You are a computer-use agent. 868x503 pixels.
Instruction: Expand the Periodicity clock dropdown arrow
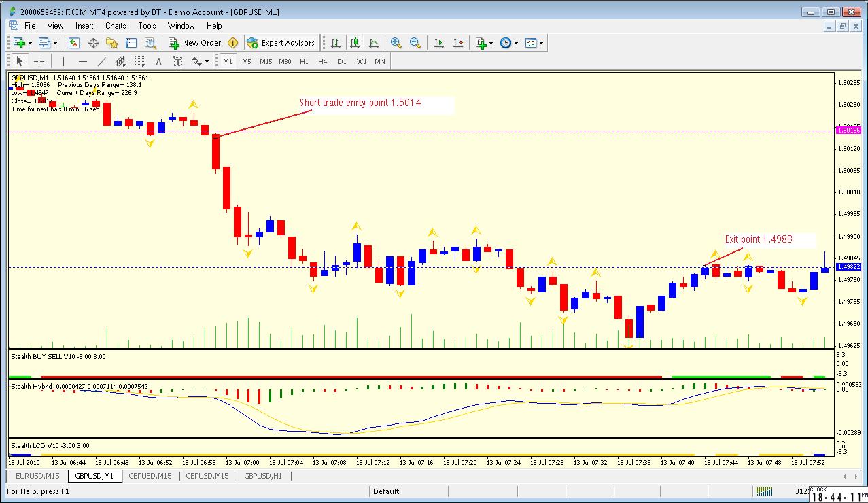(x=516, y=43)
